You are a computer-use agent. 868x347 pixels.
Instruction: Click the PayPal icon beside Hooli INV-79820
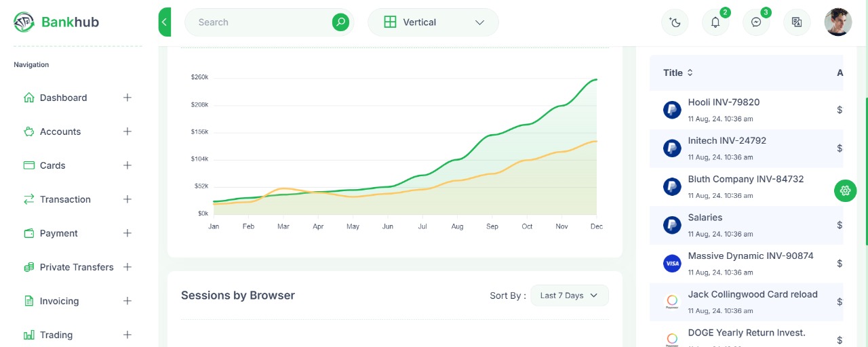tap(672, 110)
